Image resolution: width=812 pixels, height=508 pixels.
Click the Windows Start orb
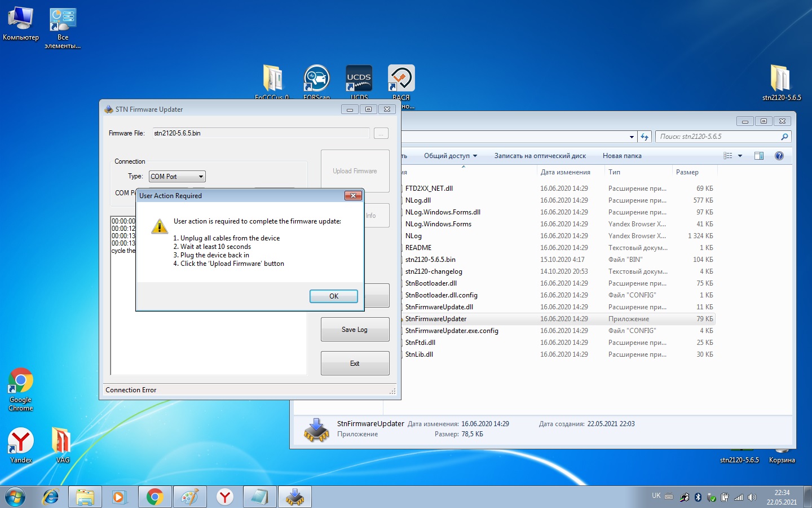click(15, 497)
